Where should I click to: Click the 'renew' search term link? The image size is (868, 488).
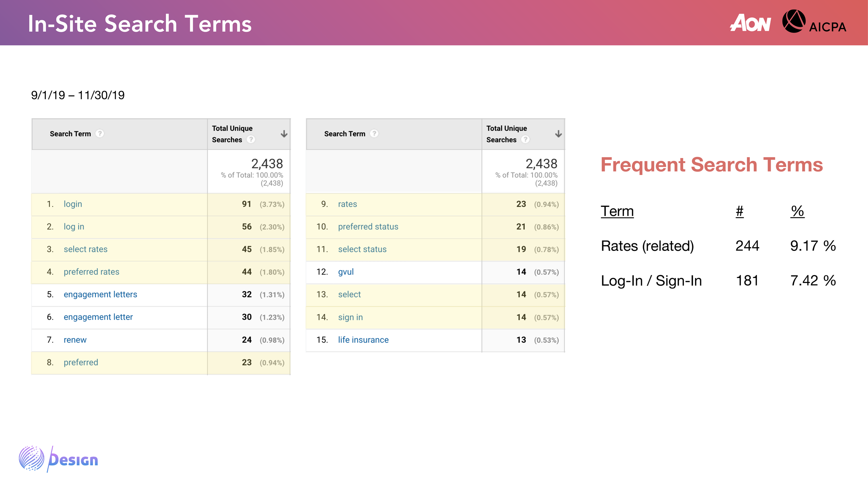[x=75, y=340]
